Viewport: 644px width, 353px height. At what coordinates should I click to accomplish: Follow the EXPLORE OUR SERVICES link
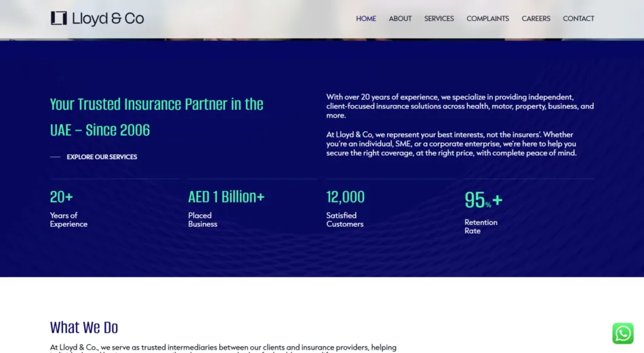click(x=102, y=157)
